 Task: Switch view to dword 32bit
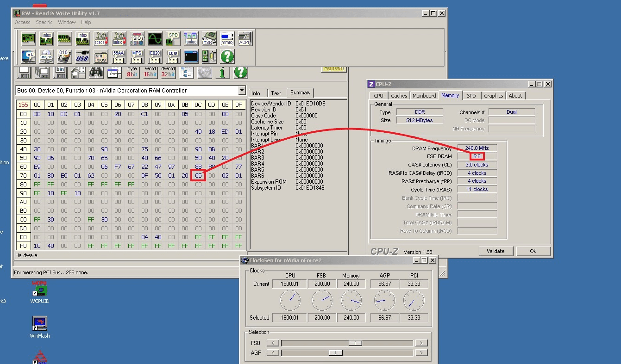click(x=169, y=73)
